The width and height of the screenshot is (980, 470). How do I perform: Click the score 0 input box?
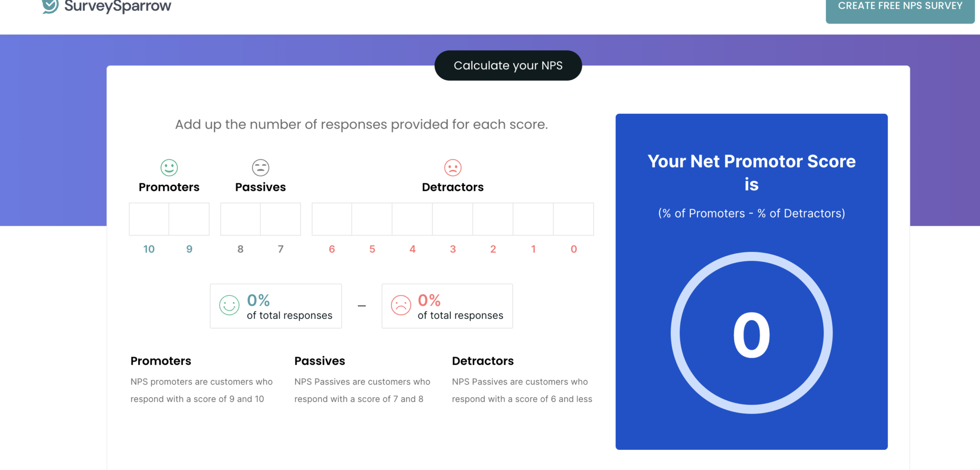(574, 219)
